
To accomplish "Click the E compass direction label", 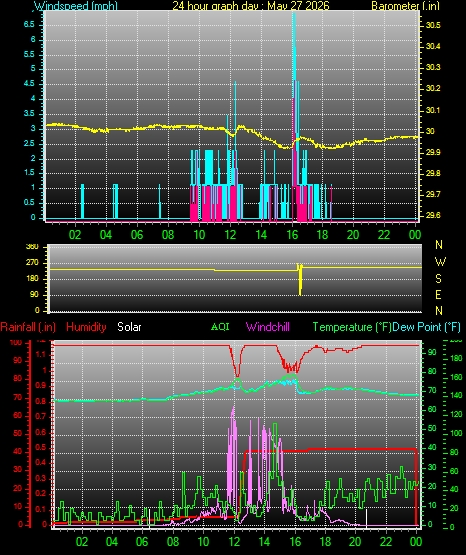I will tap(438, 294).
